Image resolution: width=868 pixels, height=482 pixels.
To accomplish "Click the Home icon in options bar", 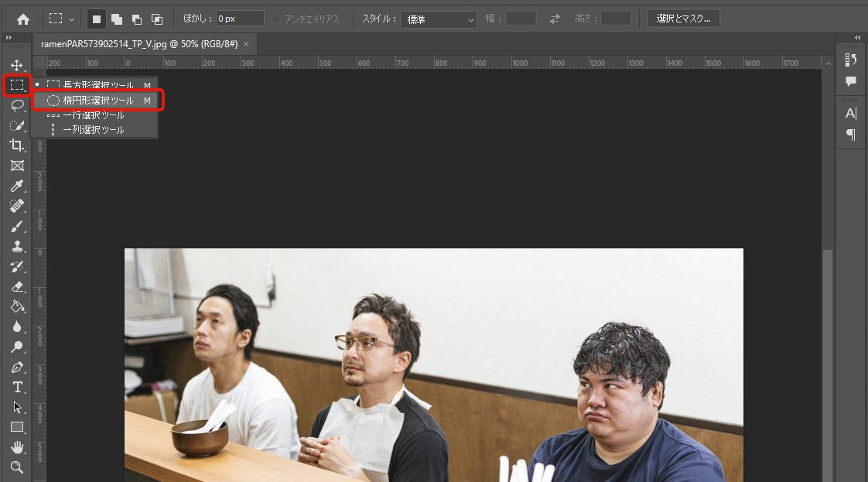I will click(22, 19).
